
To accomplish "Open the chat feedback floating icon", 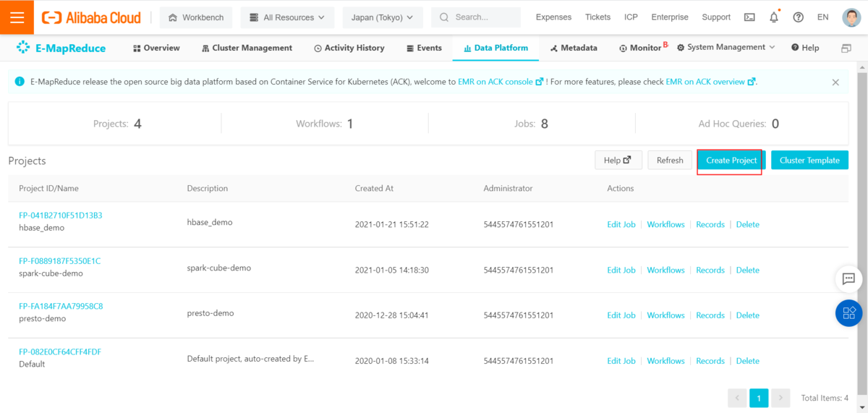I will pos(849,278).
